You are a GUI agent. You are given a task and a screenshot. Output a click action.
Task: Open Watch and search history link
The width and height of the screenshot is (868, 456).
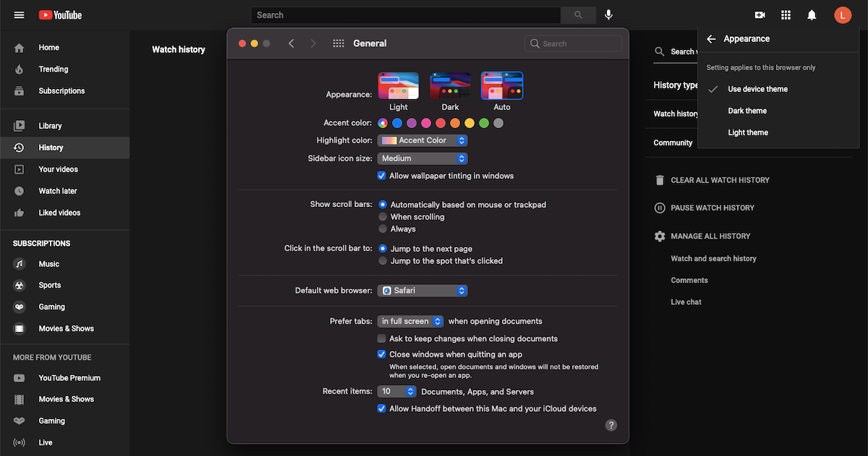pyautogui.click(x=712, y=258)
